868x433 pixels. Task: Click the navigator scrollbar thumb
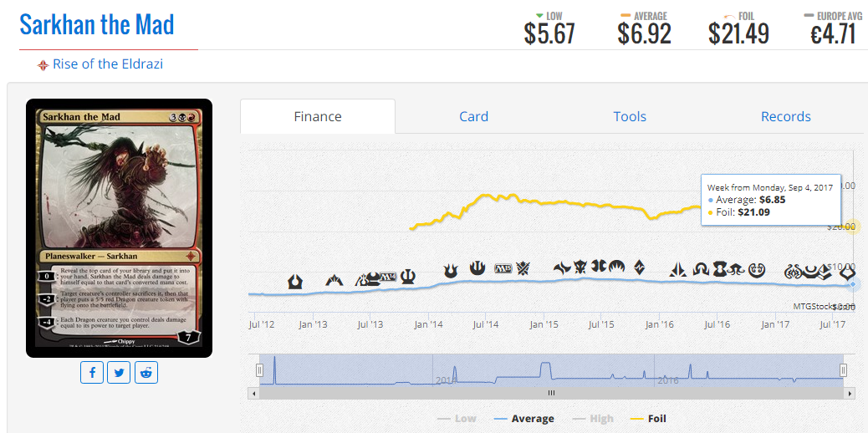click(x=551, y=393)
